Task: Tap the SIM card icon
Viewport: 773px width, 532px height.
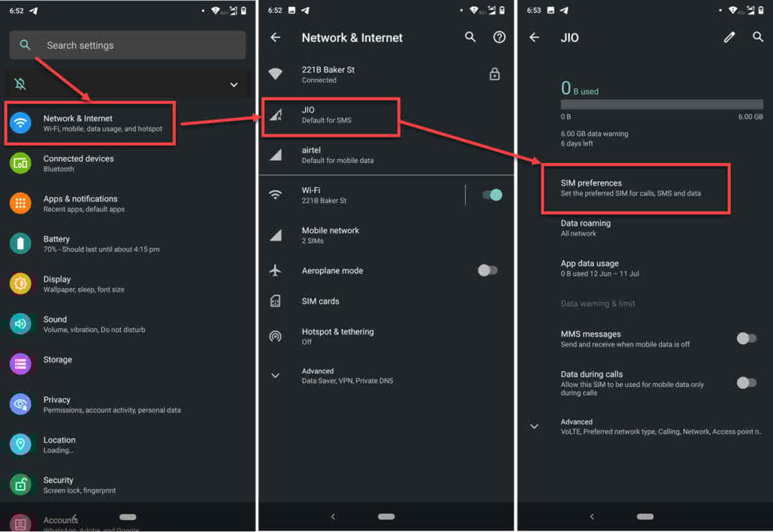Action: [276, 301]
